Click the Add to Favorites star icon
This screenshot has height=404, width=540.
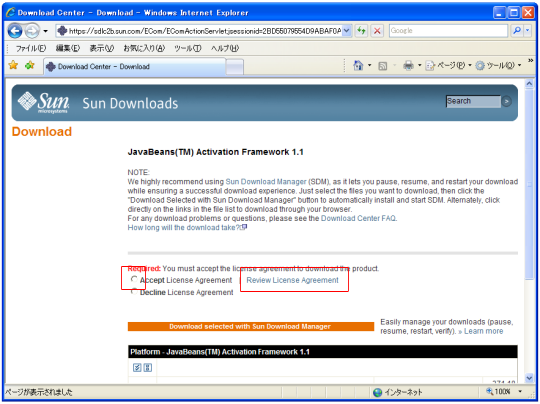coord(30,65)
